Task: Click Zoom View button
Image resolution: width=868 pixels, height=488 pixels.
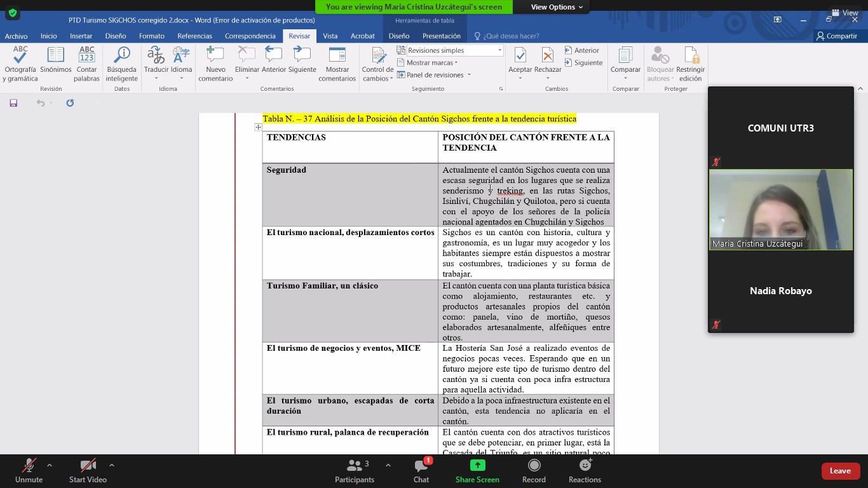Action: click(x=845, y=13)
